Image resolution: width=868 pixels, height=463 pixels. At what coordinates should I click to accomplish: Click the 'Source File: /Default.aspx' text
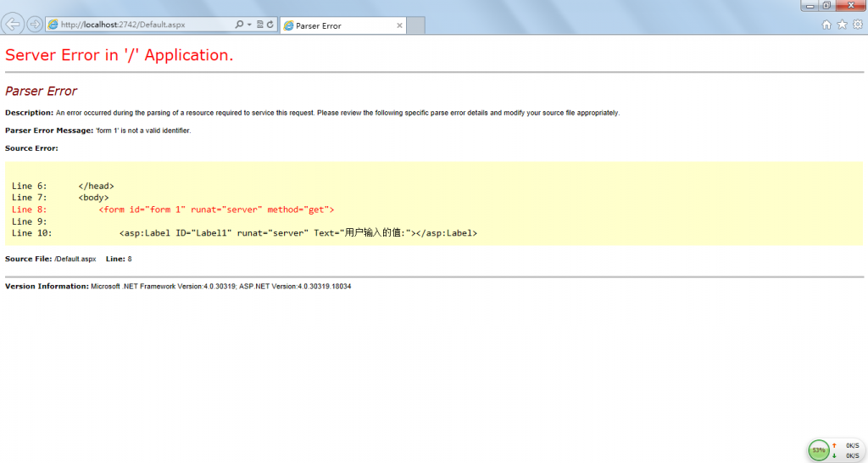click(50, 259)
